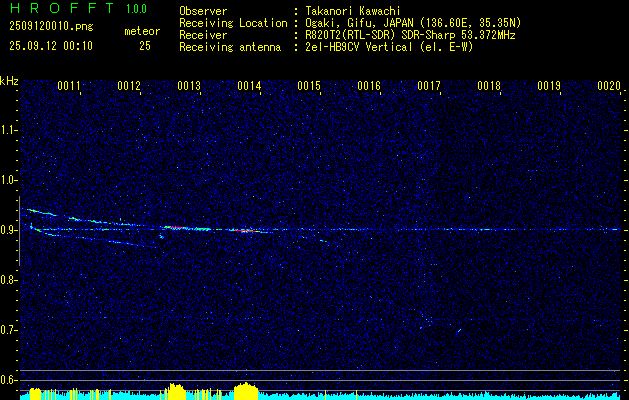Click the Receiving antenna label
629x400 pixels.
click(230, 47)
